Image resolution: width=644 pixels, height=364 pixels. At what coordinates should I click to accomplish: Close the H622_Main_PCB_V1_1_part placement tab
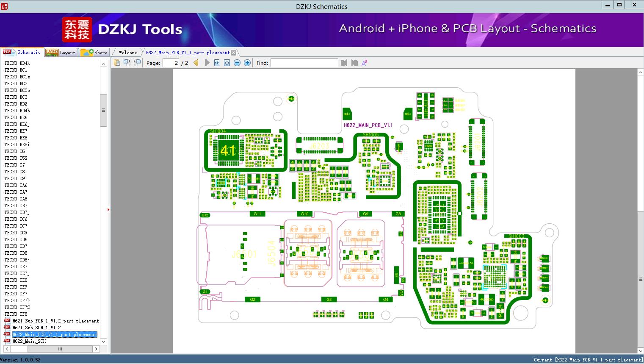(x=234, y=52)
